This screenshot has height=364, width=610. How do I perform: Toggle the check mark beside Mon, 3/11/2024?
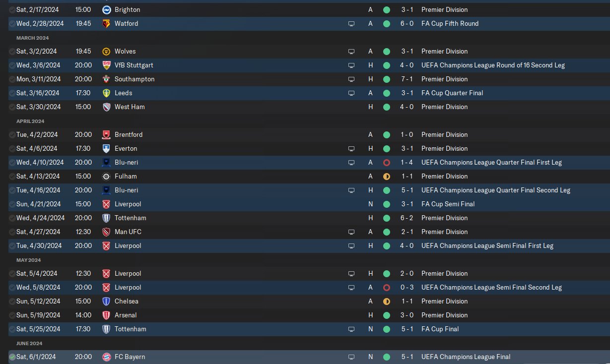point(12,79)
